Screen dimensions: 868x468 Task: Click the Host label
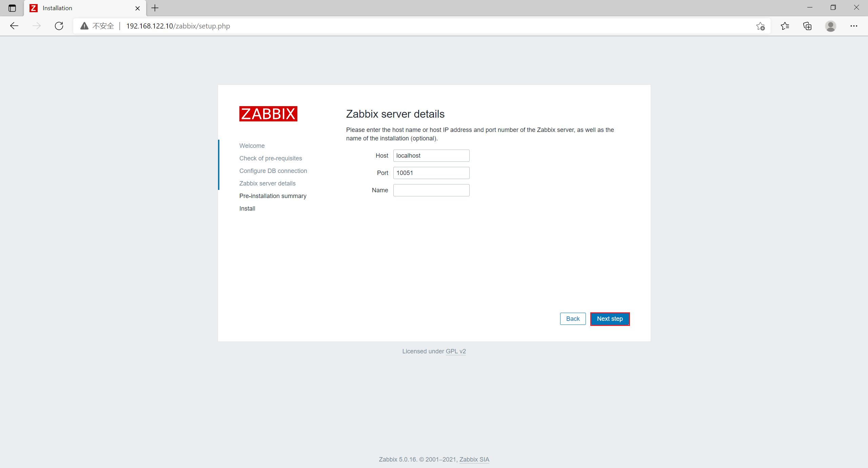[382, 156]
